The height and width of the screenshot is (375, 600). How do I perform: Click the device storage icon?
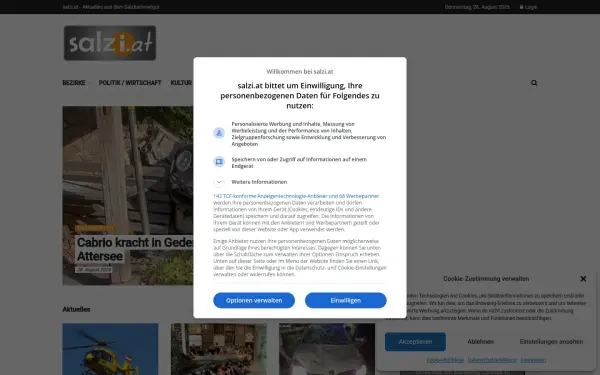click(219, 161)
